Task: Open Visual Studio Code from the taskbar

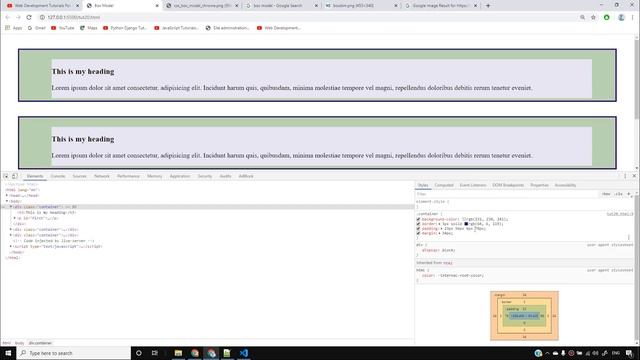Action: click(244, 353)
